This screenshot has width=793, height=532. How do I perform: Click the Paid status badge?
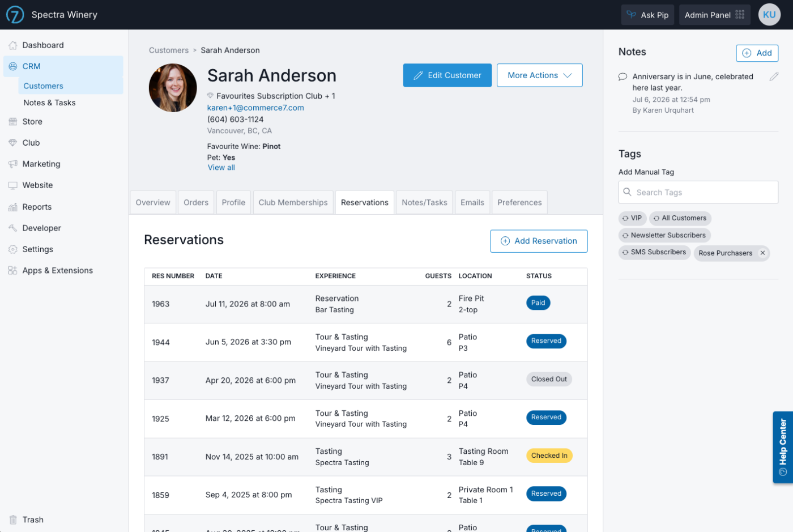coord(538,303)
